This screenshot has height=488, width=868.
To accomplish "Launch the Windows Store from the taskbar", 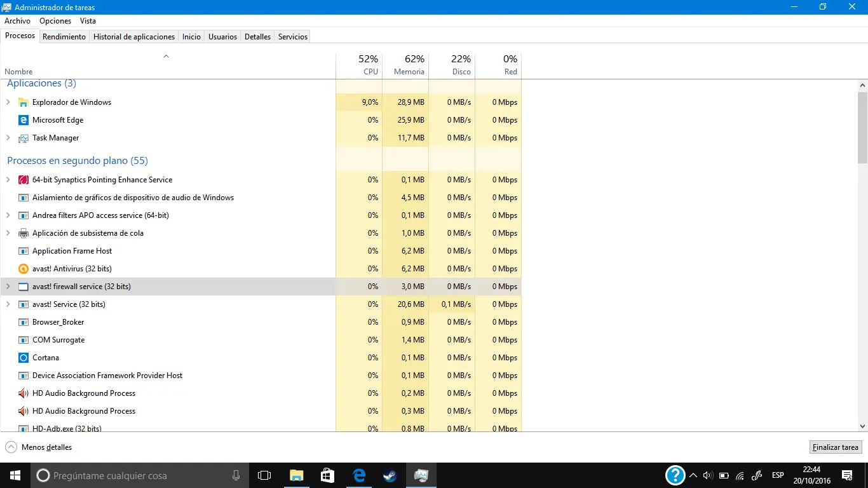I will 327,475.
